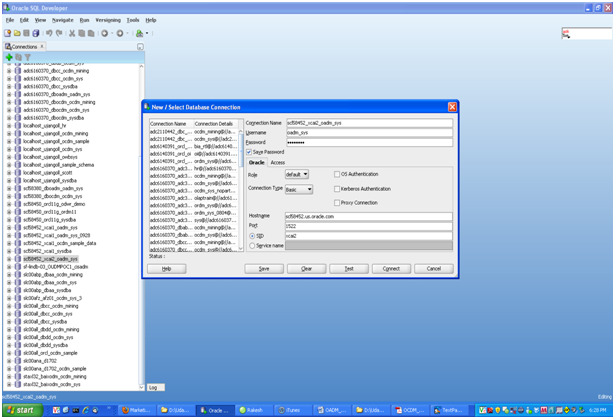Click the Cut scissors toolbar icon
The width and height of the screenshot is (615, 419).
(x=72, y=33)
